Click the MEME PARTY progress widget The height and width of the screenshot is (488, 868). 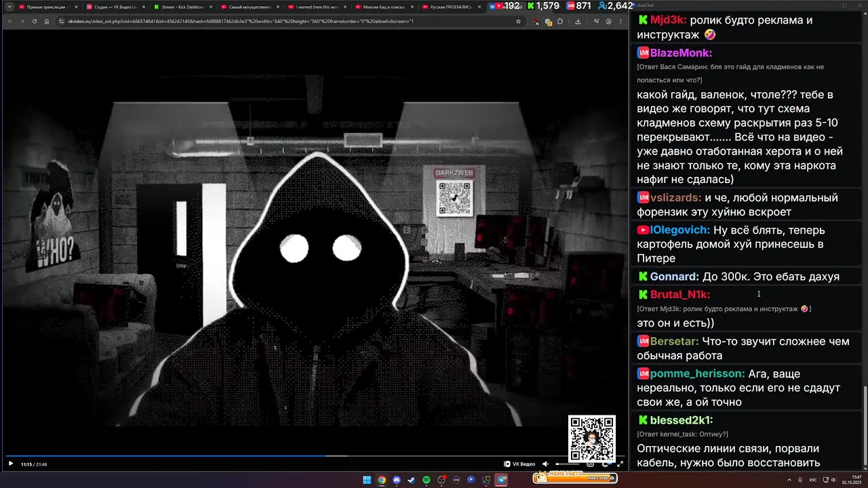point(576,477)
